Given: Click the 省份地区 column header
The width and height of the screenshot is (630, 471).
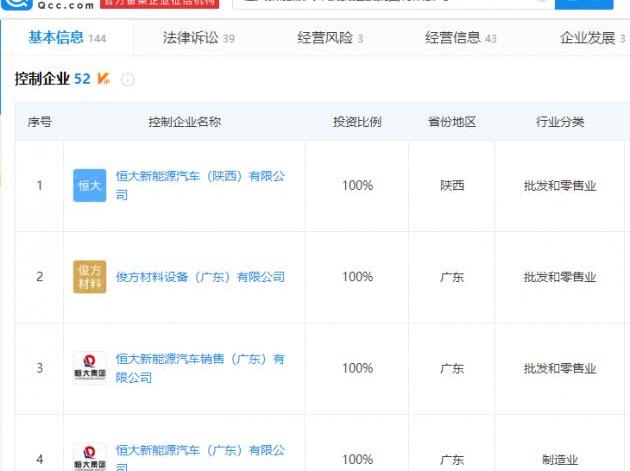Looking at the screenshot, I should click(452, 122).
